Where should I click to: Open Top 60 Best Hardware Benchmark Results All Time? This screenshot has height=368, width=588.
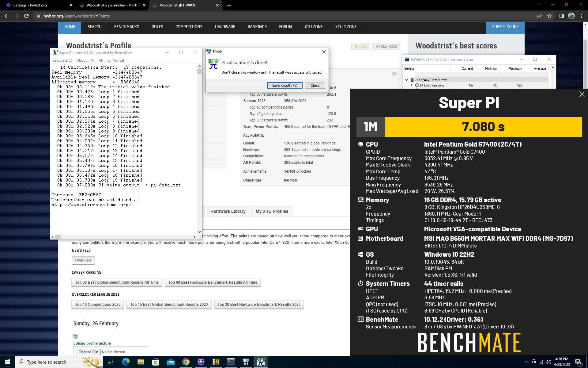click(213, 282)
